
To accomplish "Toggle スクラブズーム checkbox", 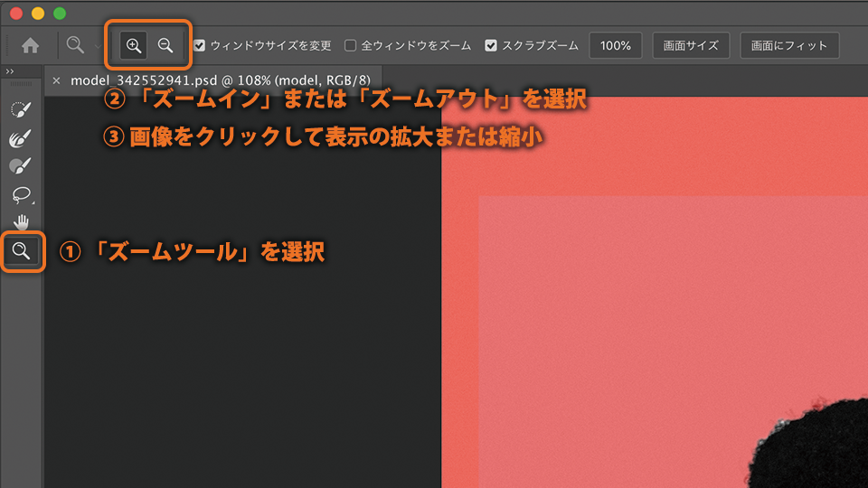I will tap(490, 45).
